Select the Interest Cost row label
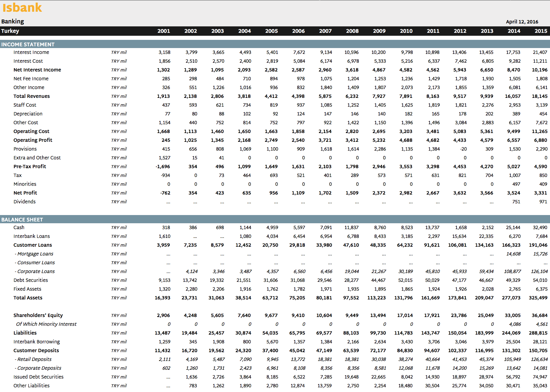550x392 pixels. 28,61
